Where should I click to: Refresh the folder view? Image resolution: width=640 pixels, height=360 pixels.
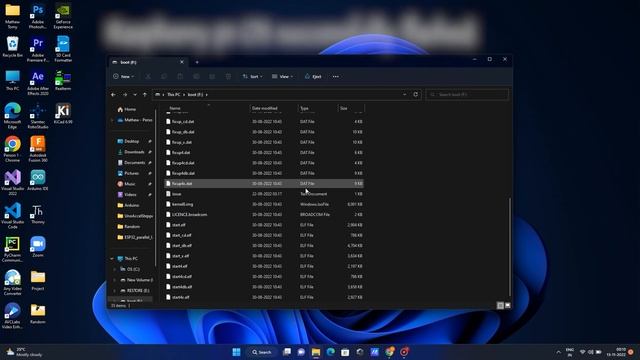[x=416, y=95]
